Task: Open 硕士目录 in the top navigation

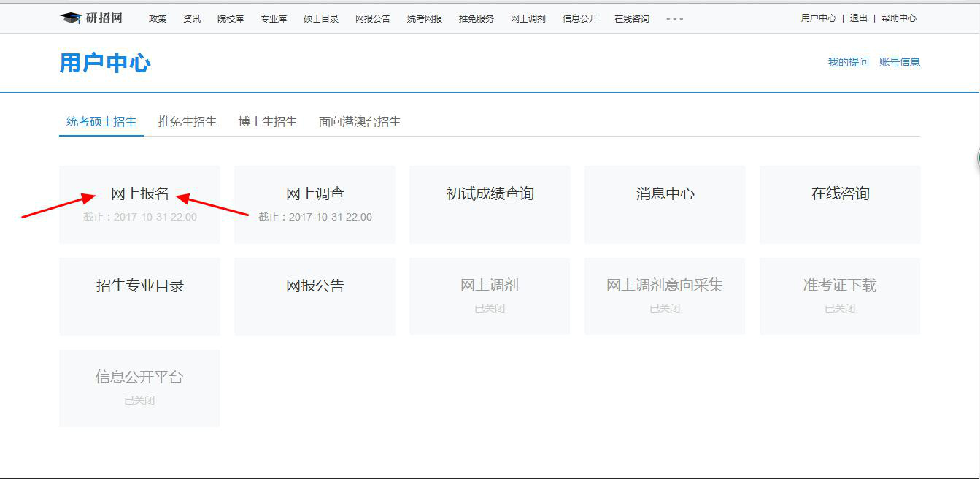Action: coord(321,19)
